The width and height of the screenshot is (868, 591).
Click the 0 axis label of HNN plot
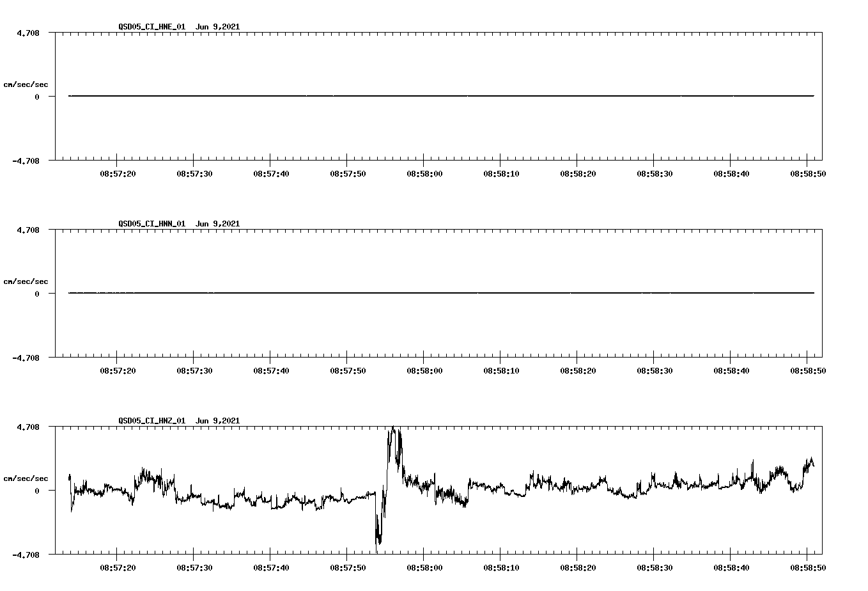click(x=37, y=294)
